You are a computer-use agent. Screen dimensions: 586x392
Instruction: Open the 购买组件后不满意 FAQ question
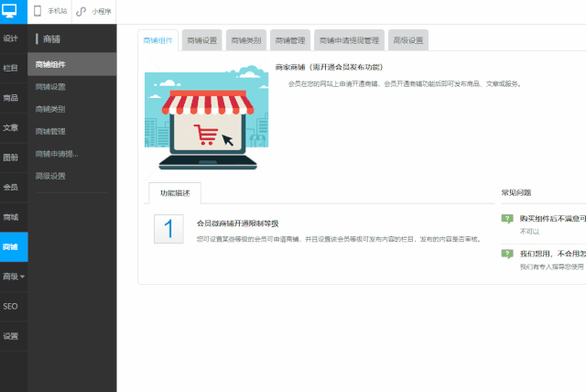[x=553, y=219]
